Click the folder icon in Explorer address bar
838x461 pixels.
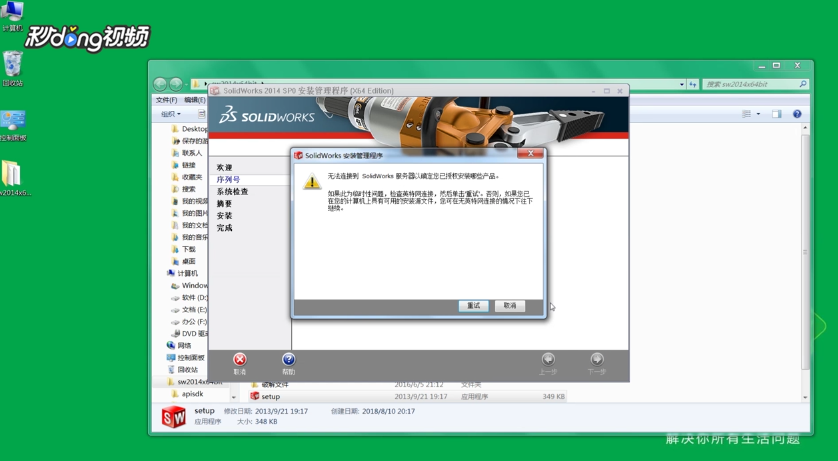tap(196, 84)
